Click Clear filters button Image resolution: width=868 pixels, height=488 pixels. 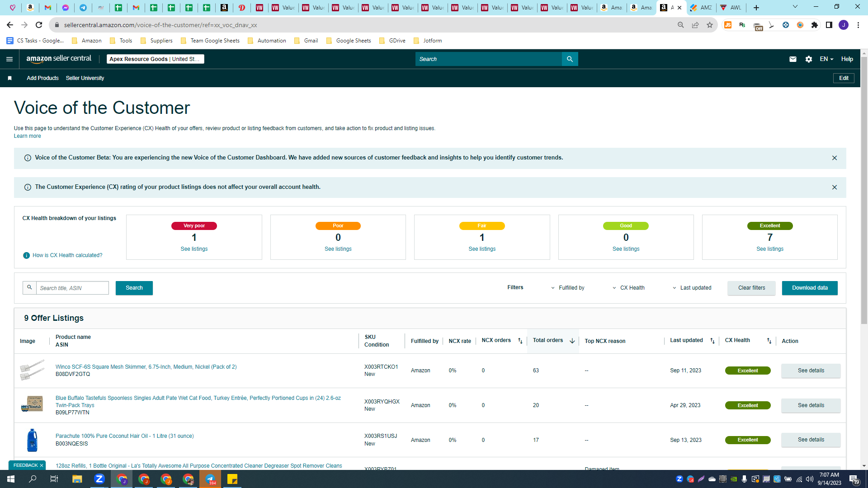(x=751, y=288)
